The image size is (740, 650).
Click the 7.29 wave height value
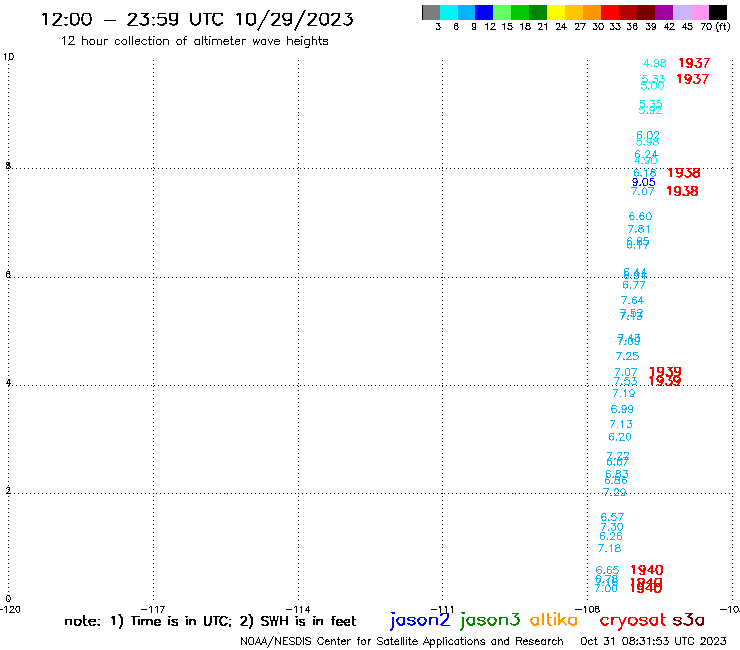614,492
